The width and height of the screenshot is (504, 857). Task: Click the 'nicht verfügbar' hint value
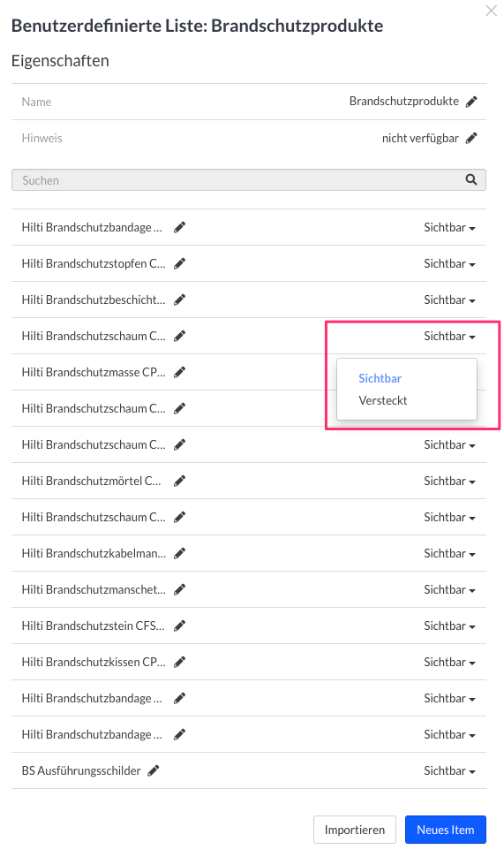click(x=420, y=139)
